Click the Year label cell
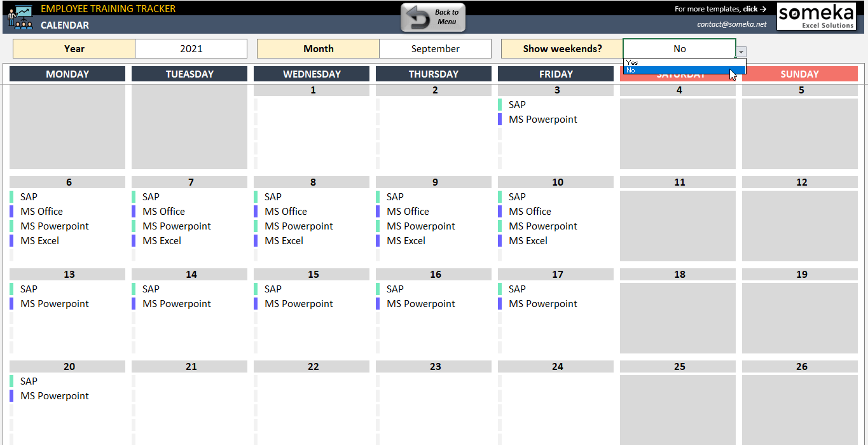 [74, 49]
